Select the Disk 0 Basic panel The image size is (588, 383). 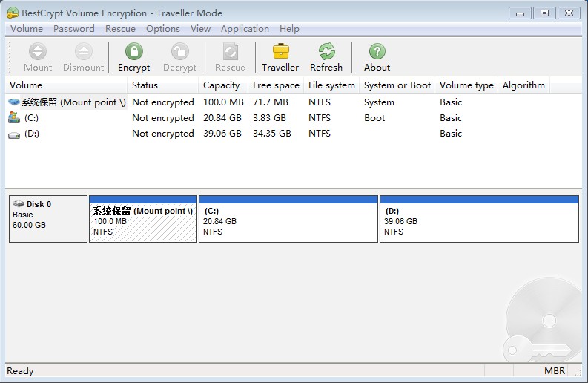tap(48, 218)
